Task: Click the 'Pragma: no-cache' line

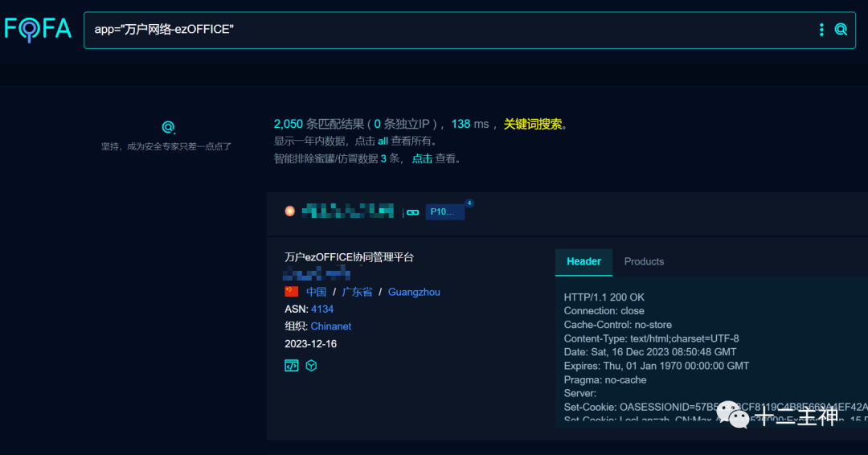Action: click(x=605, y=379)
